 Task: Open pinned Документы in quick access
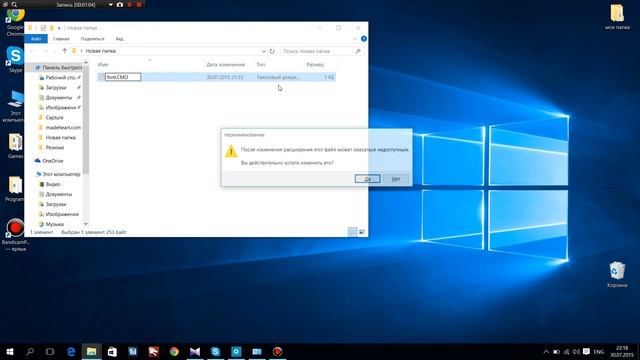[58, 98]
